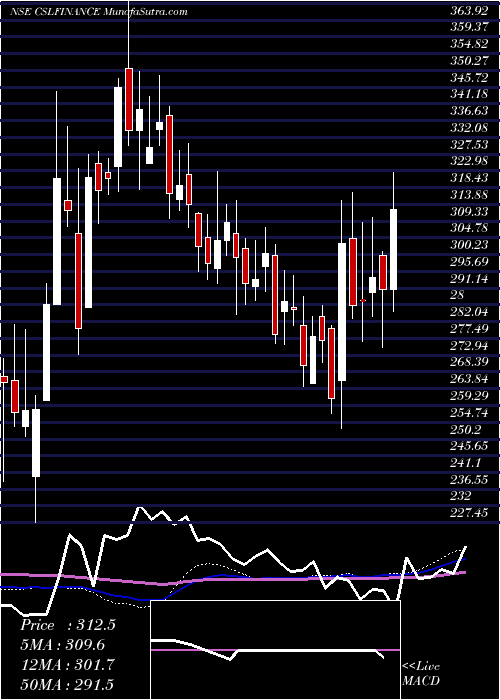The width and height of the screenshot is (500, 700).
Task: Click the 272.94 price axis label
Action: [468, 346]
